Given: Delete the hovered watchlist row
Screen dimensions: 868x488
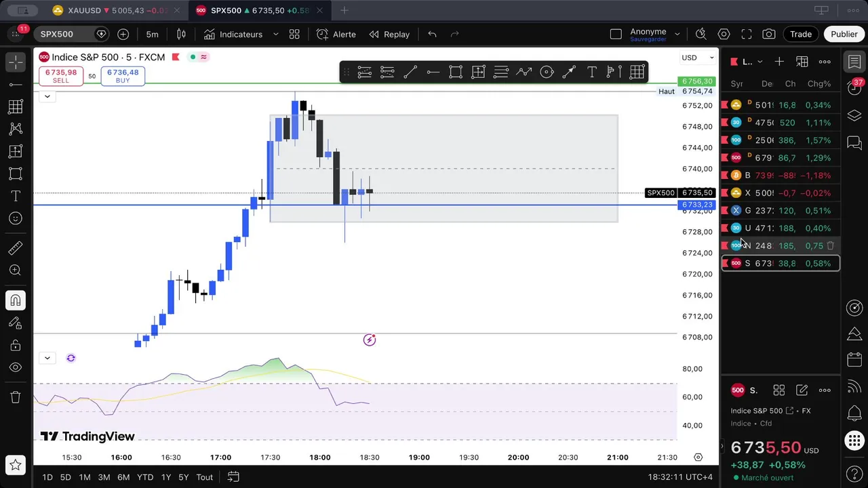Looking at the screenshot, I should click(x=831, y=246).
